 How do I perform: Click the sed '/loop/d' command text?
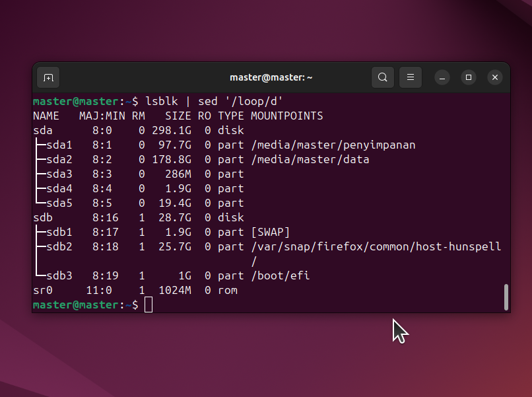coord(240,102)
